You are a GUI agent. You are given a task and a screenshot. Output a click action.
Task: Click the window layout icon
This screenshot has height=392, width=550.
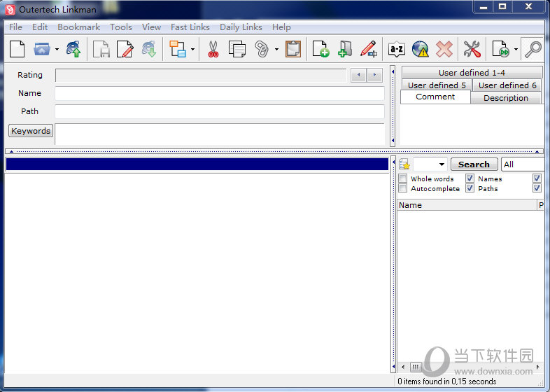coord(178,49)
